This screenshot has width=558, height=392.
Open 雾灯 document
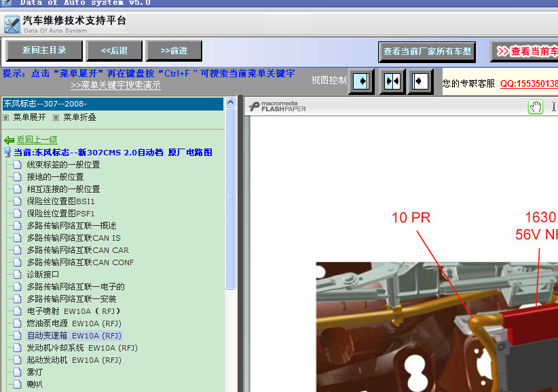[35, 372]
